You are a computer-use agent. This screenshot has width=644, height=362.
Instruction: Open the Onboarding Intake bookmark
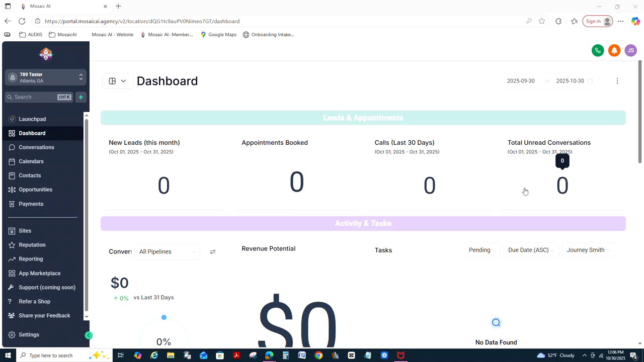tap(268, 35)
